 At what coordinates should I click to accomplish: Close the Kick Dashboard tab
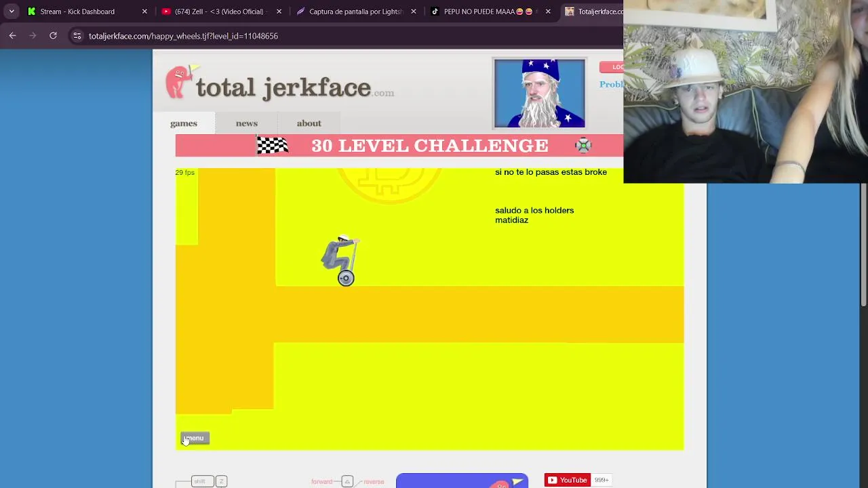point(144,12)
